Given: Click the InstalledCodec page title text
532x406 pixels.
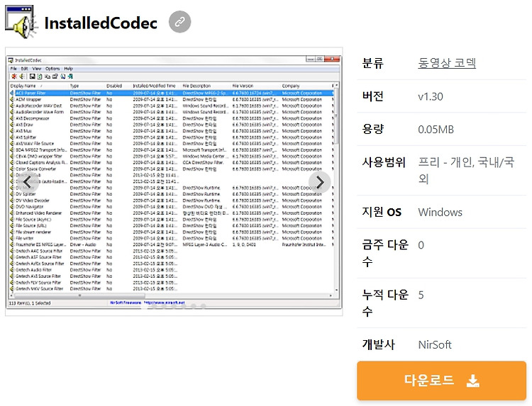Looking at the screenshot, I should tap(101, 23).
